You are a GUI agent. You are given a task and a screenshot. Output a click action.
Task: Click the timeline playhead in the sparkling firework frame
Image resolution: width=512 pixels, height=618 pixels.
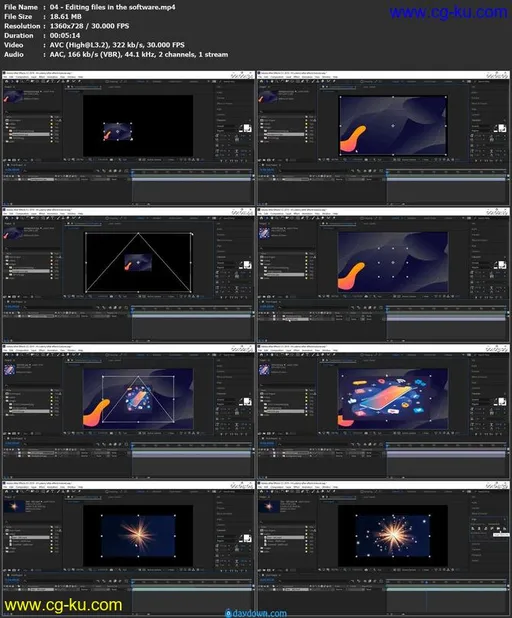[x=426, y=582]
